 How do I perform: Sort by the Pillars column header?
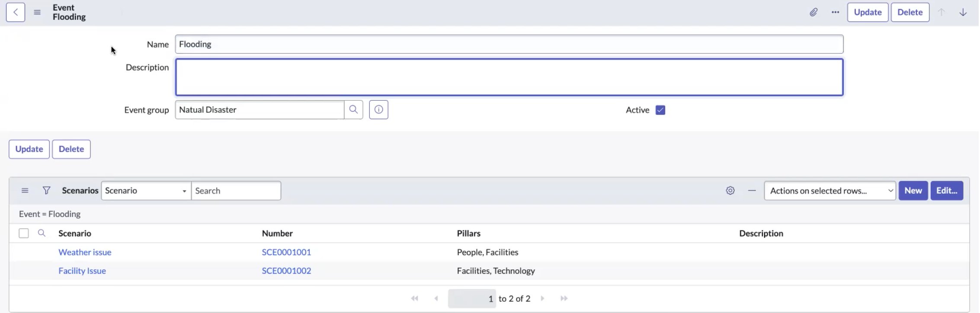[x=469, y=233]
